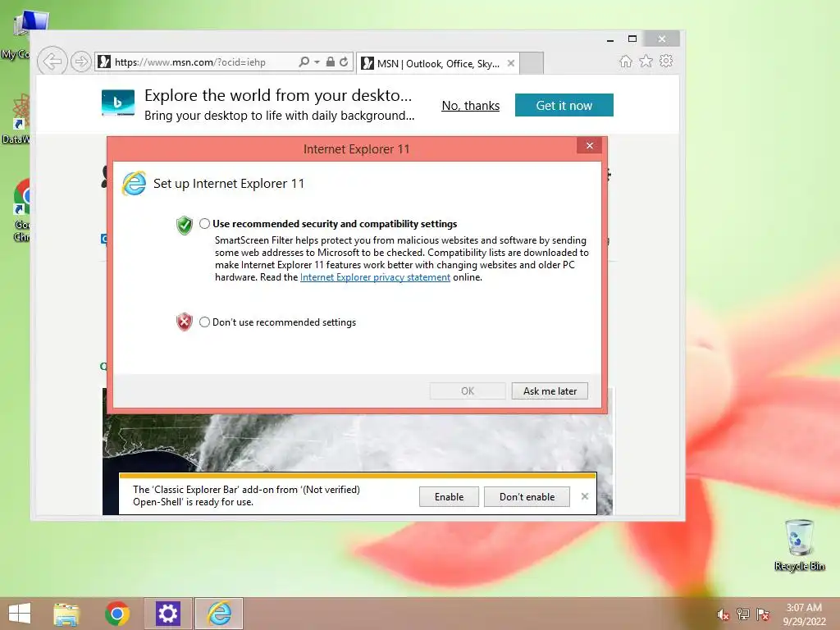The image size is (840, 630).
Task: Click the search magnifier in address bar
Action: (x=304, y=62)
